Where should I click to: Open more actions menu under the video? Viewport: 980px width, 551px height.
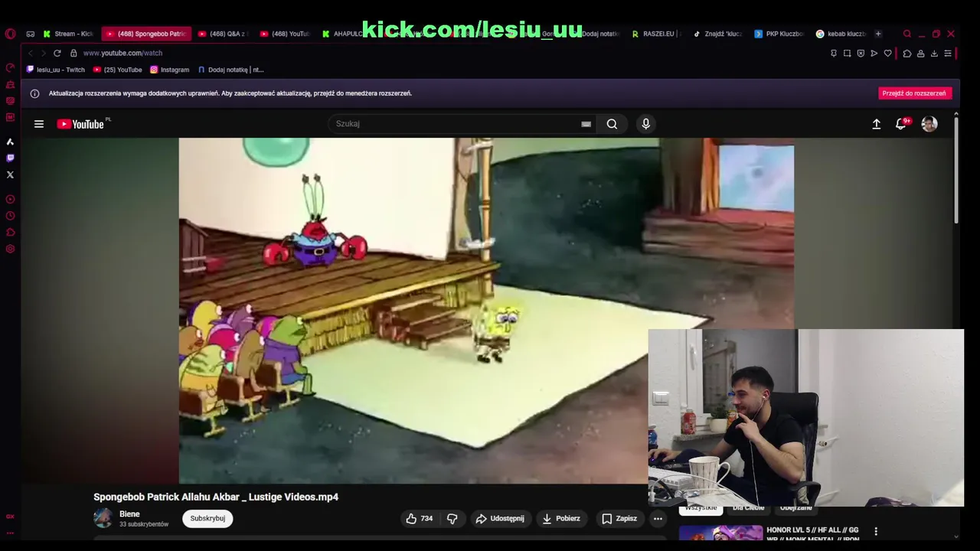click(x=658, y=518)
